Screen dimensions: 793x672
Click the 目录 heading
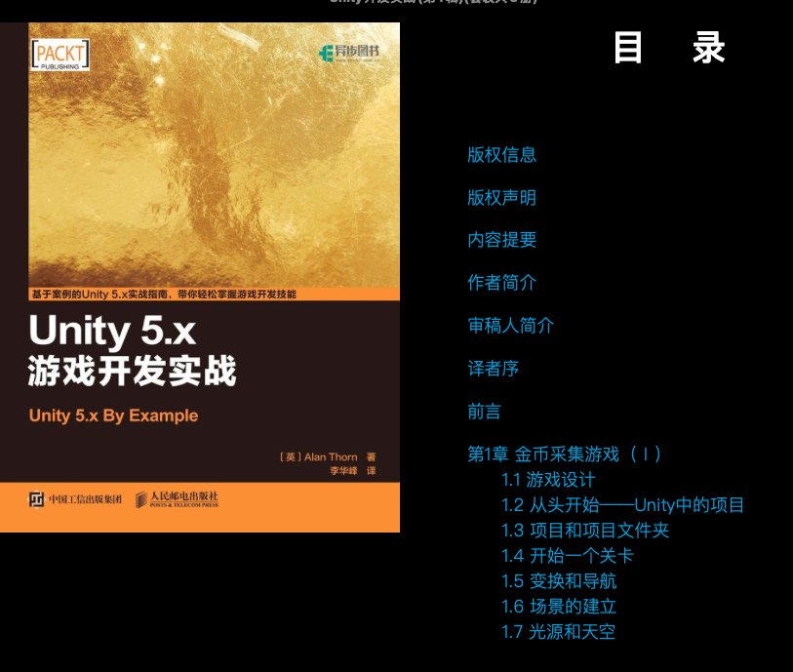pyautogui.click(x=669, y=48)
